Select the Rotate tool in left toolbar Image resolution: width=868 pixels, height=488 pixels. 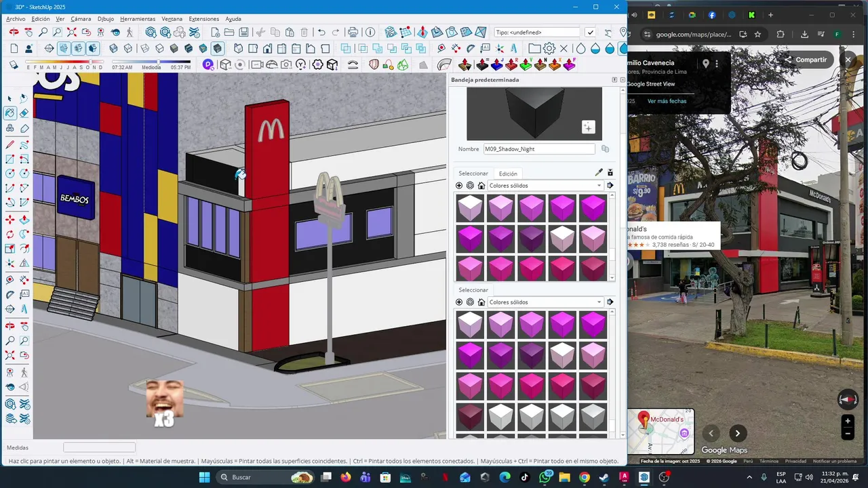[10, 235]
